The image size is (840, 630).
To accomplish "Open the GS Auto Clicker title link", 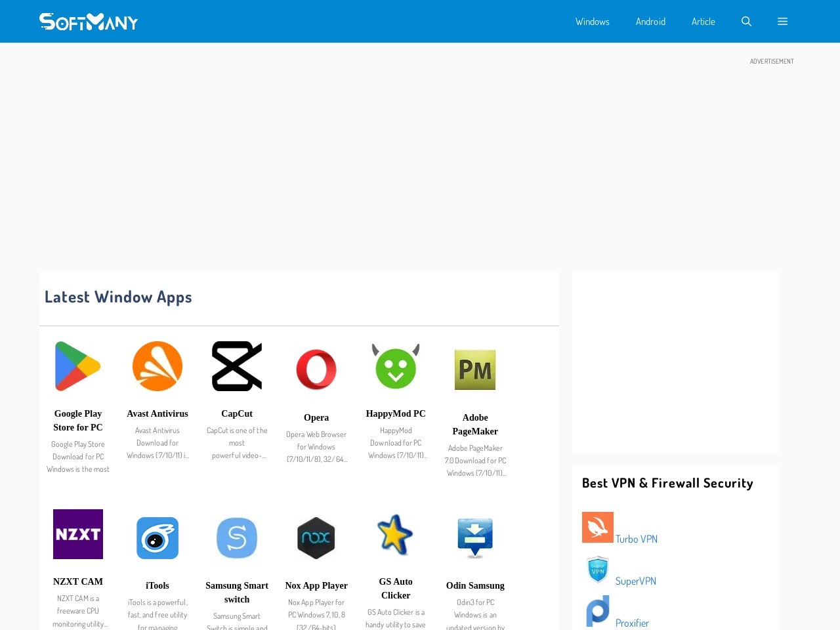I will [396, 589].
